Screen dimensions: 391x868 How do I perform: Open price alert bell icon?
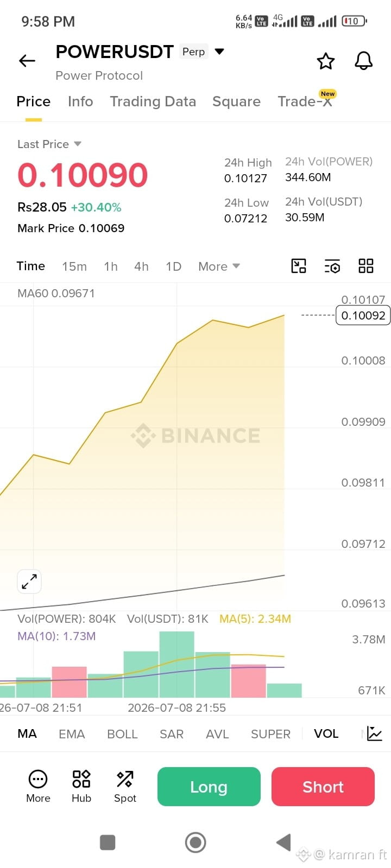click(x=364, y=61)
